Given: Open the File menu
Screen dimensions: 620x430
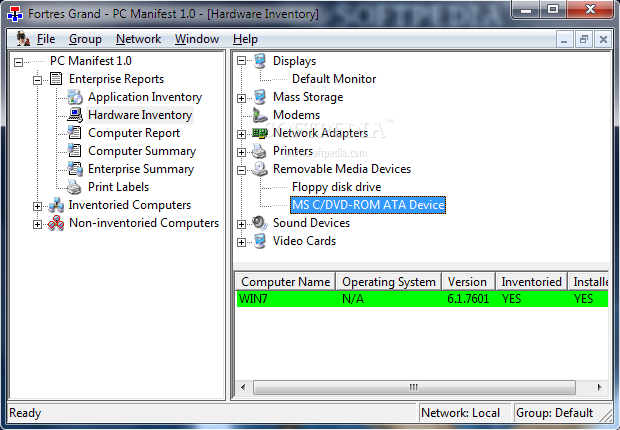Looking at the screenshot, I should tap(46, 39).
